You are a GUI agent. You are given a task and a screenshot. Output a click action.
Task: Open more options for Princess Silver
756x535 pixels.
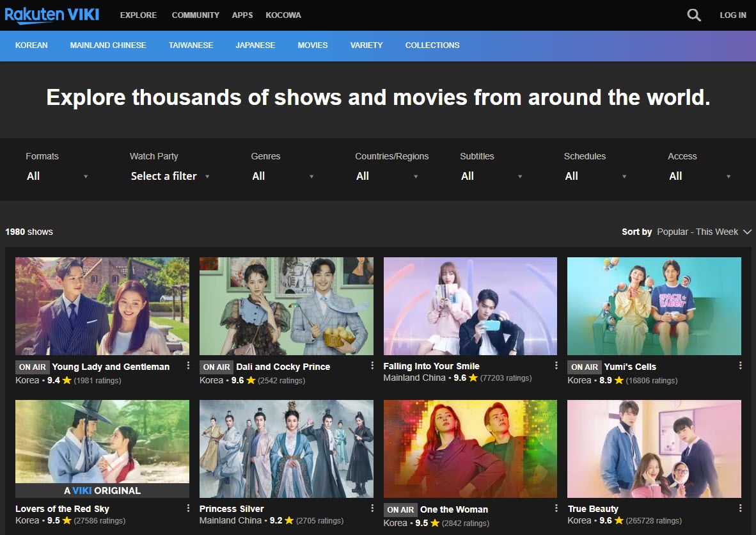click(x=372, y=508)
